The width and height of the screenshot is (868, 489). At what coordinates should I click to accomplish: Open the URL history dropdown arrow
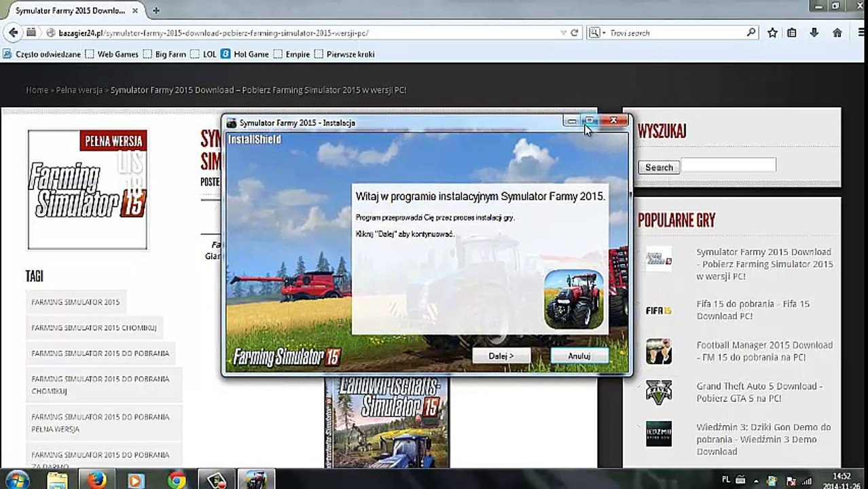coord(563,33)
